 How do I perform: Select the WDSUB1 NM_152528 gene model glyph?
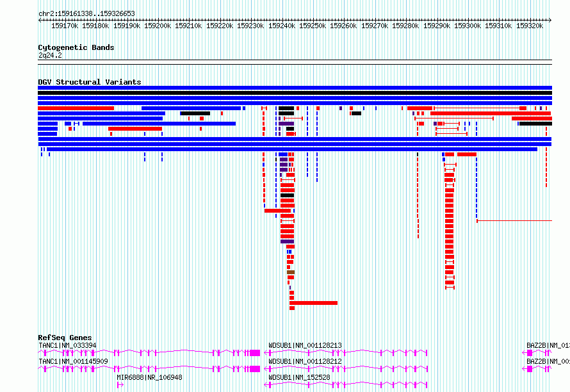[x=346, y=385]
